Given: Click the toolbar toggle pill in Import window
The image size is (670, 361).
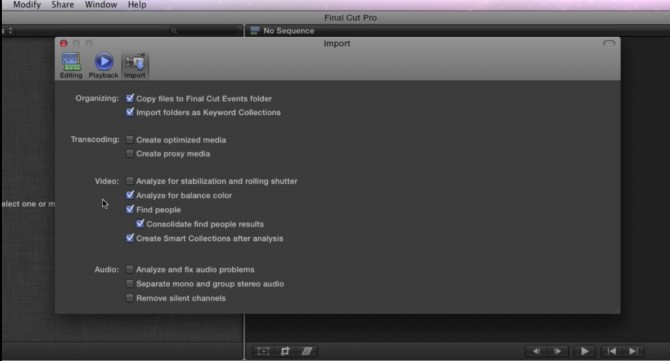Looking at the screenshot, I should (x=609, y=44).
